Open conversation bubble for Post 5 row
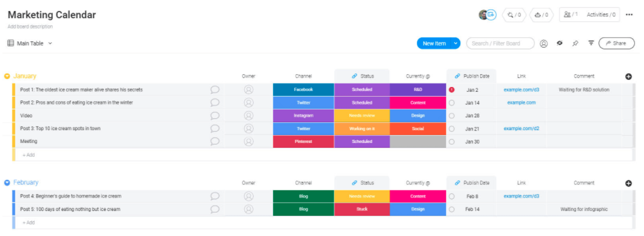Screen dimensions: 644x236 pyautogui.click(x=215, y=209)
